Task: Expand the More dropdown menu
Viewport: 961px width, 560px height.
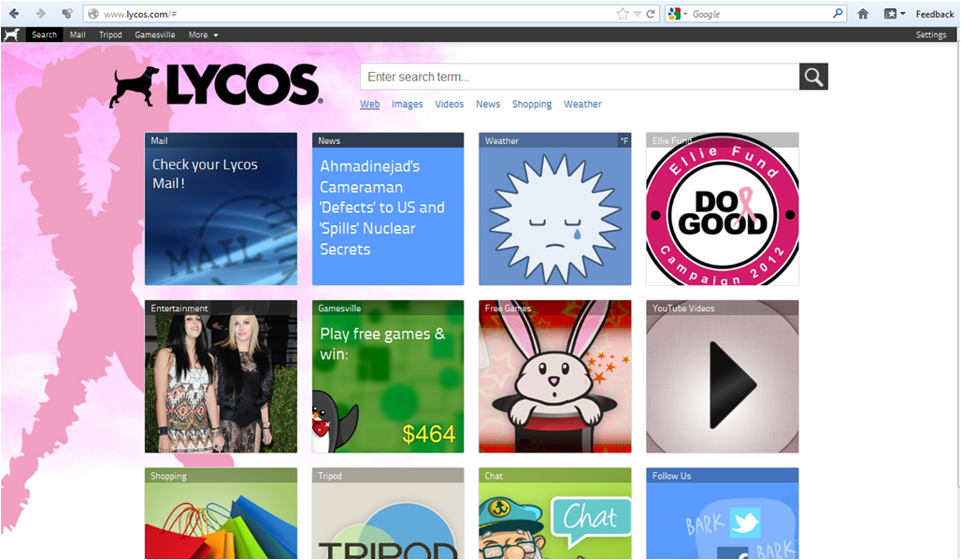Action: (x=203, y=35)
